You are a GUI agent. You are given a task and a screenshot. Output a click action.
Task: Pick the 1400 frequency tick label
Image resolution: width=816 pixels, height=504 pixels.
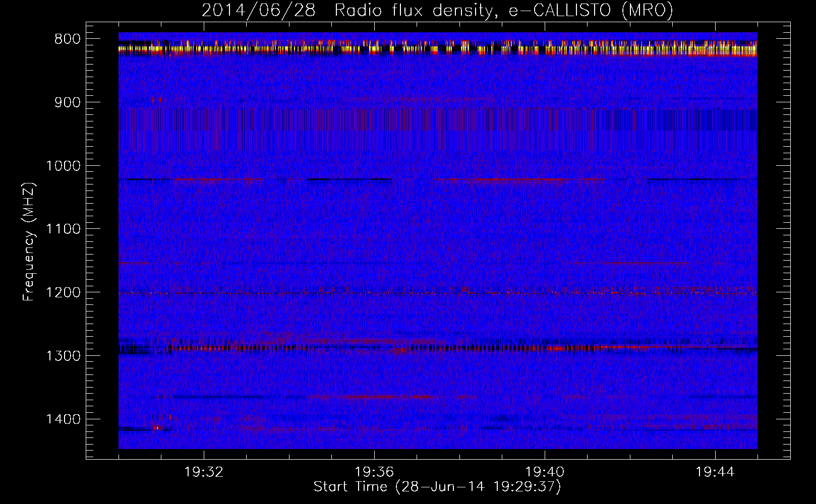tap(63, 419)
